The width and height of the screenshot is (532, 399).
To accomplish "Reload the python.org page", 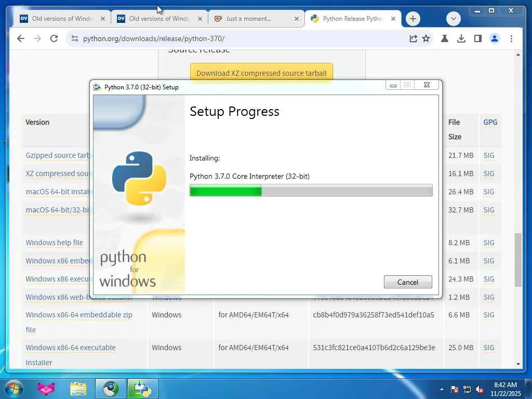I will [x=54, y=38].
